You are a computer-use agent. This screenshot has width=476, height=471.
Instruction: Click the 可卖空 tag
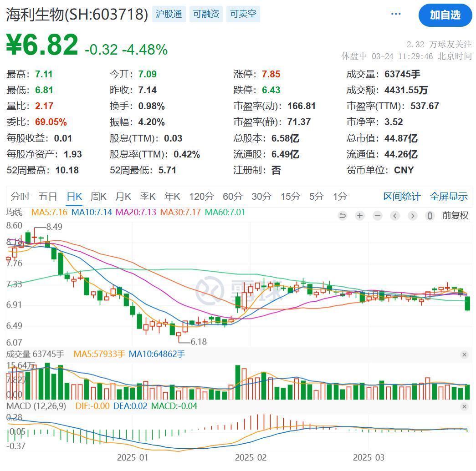point(243,14)
